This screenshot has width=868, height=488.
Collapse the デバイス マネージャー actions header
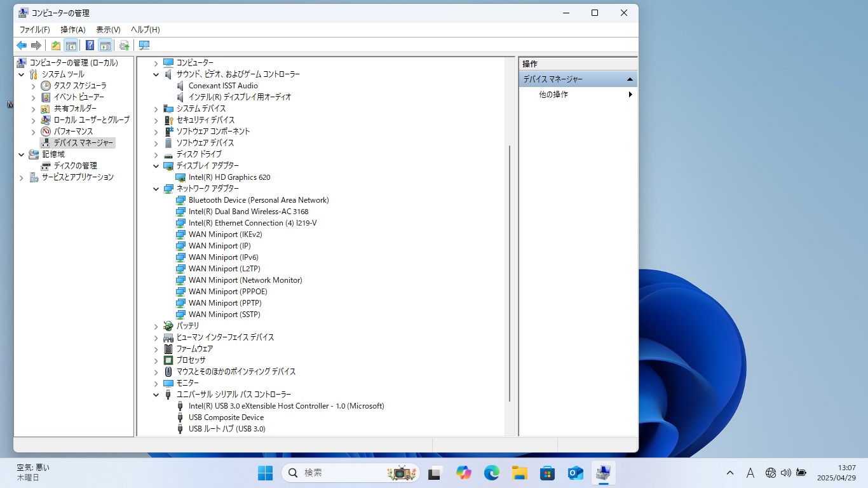click(x=630, y=79)
